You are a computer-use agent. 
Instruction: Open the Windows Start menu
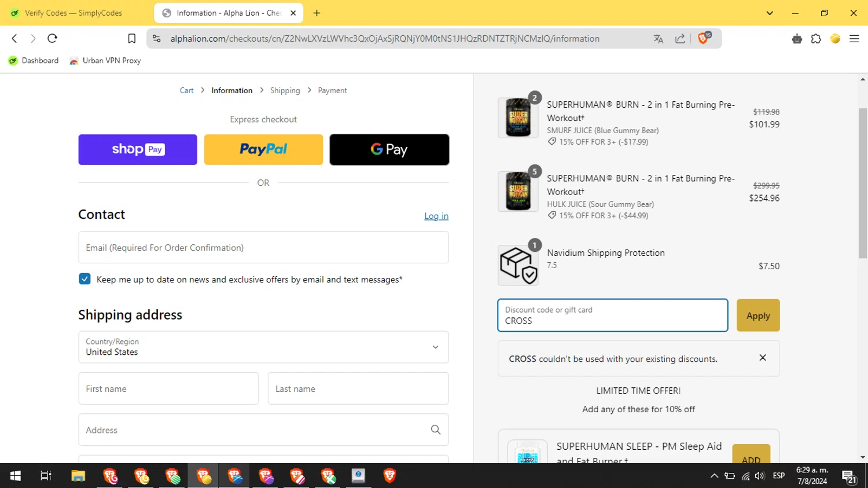tap(16, 476)
